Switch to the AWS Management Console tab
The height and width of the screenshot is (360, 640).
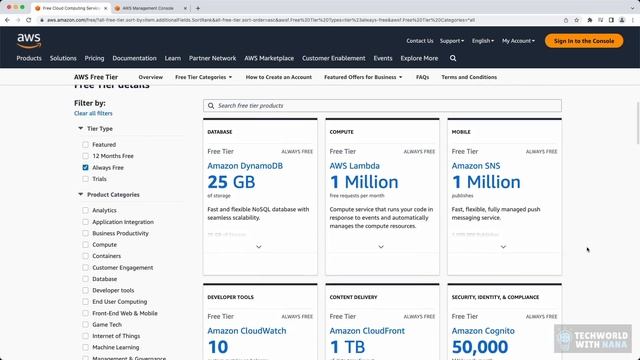click(x=149, y=8)
